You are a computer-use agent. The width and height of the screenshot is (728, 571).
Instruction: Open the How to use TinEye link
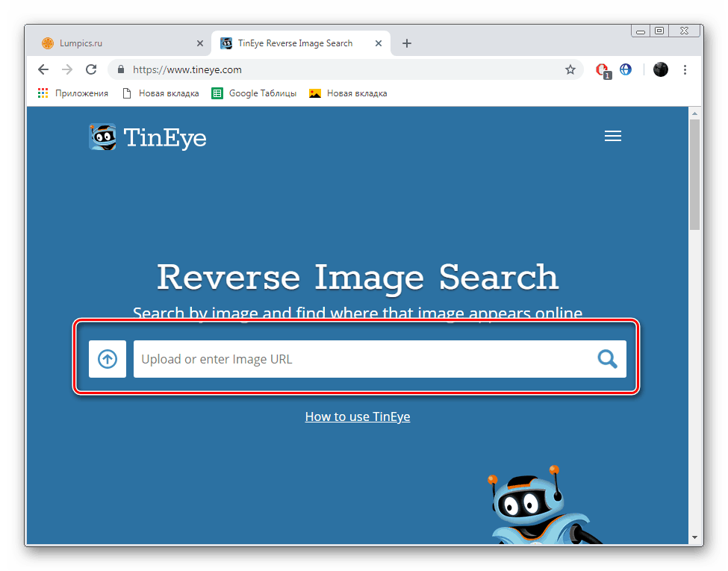pyautogui.click(x=358, y=416)
